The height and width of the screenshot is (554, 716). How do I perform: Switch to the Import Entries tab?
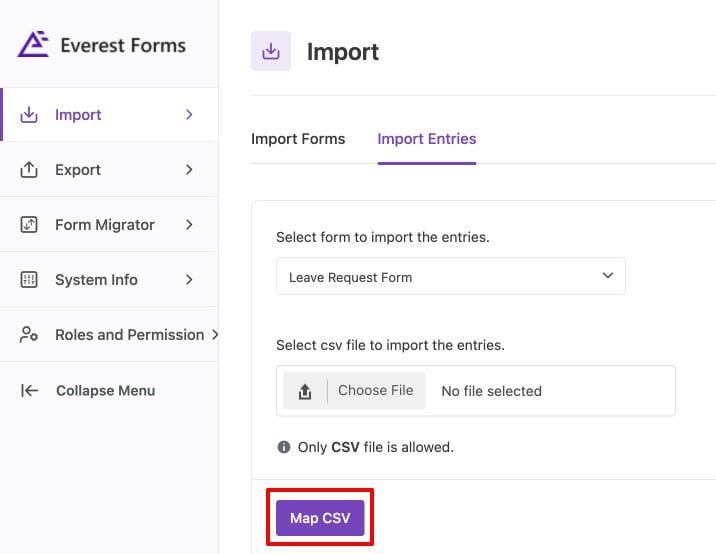point(427,139)
